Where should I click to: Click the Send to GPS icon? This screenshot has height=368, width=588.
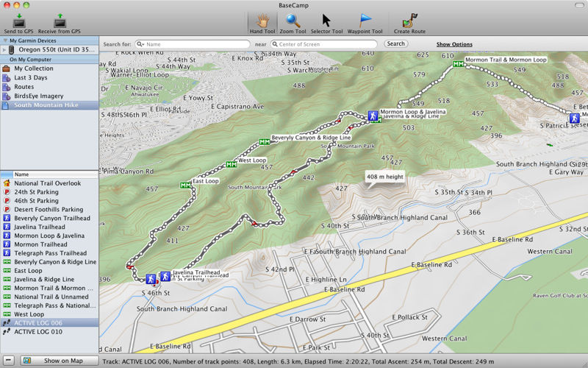pos(19,21)
